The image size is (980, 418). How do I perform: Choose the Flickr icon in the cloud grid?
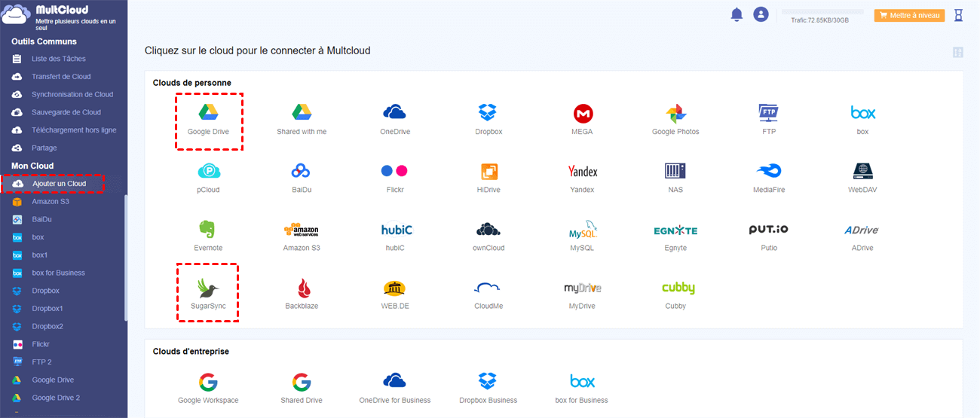[x=395, y=172]
